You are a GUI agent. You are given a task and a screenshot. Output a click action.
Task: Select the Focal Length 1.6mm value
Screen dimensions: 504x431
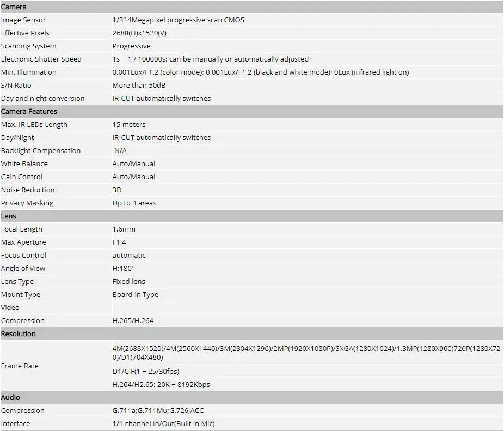coord(124,229)
